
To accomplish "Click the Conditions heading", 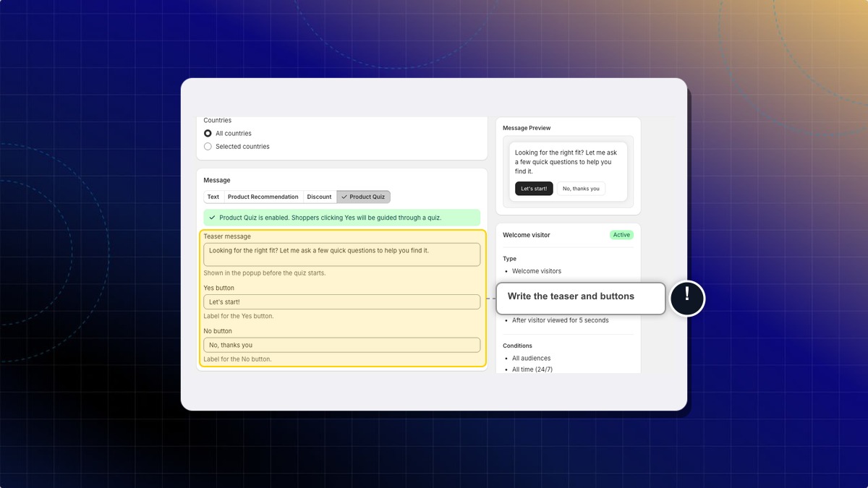I will (x=517, y=346).
